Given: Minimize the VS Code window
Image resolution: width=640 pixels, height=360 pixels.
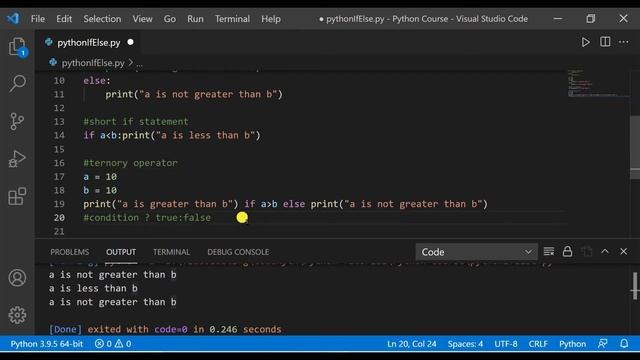Looking at the screenshot, I should tap(558, 18).
